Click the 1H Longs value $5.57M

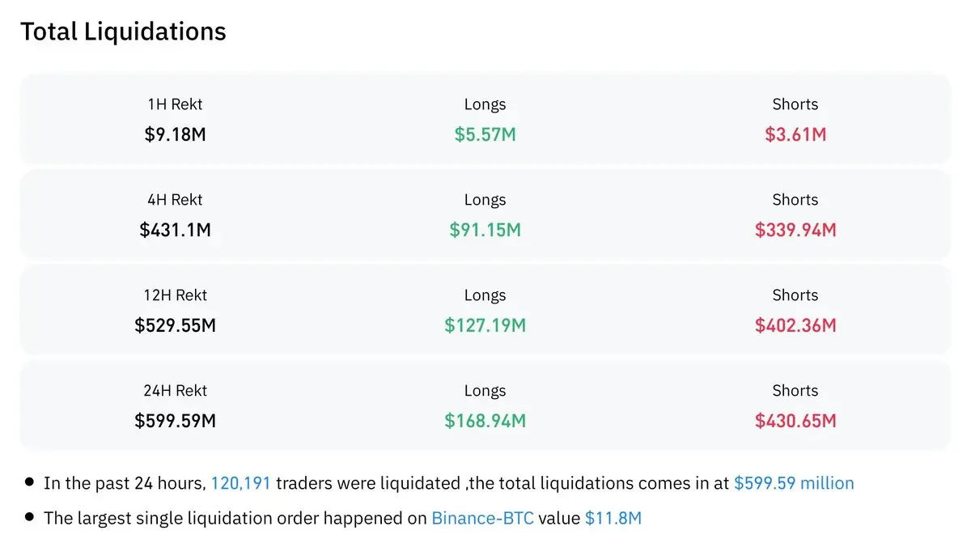click(x=485, y=134)
